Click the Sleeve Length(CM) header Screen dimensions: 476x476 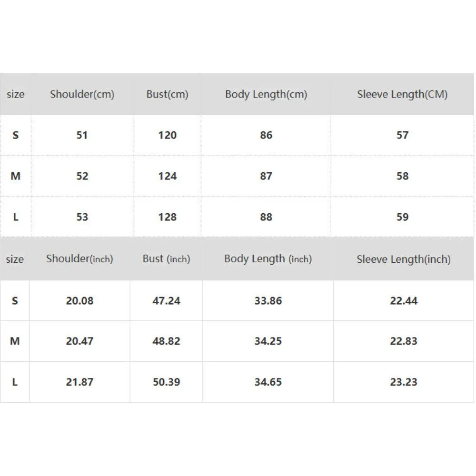(402, 94)
